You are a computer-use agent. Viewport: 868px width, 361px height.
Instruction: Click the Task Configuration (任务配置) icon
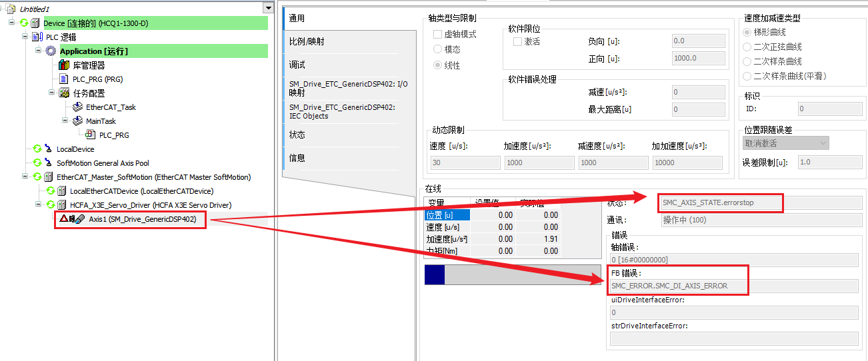click(x=64, y=93)
